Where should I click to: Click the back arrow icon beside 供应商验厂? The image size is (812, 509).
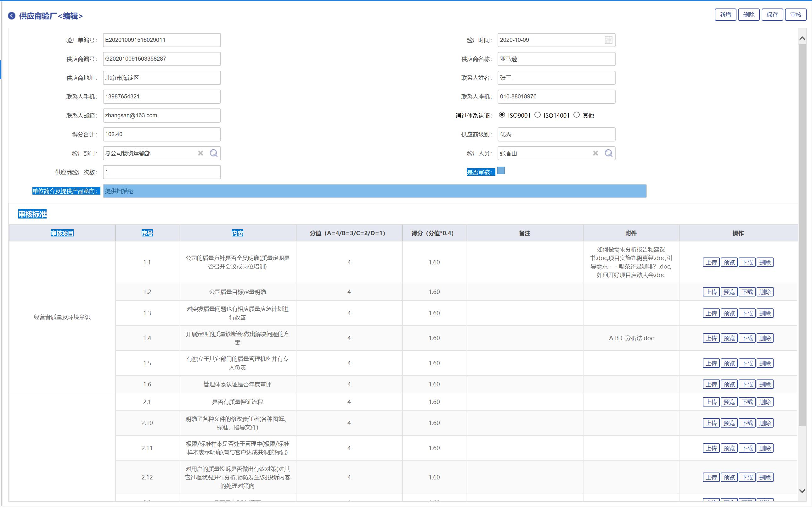click(11, 16)
